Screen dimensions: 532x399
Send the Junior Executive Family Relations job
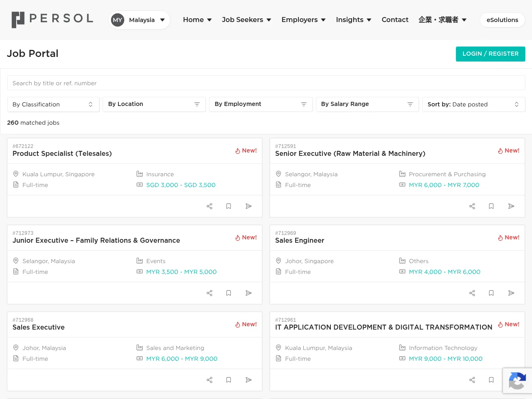click(x=249, y=293)
